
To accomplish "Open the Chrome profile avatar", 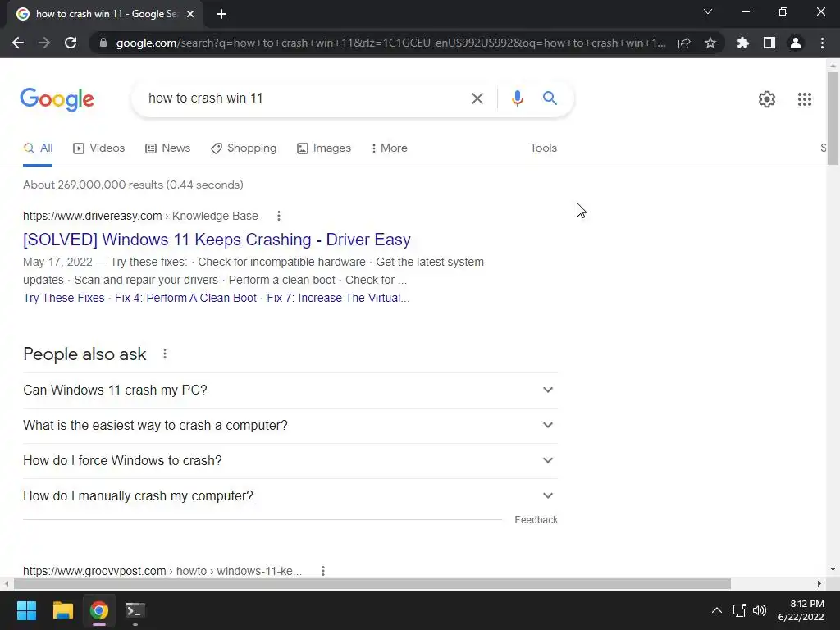I will pyautogui.click(x=796, y=43).
